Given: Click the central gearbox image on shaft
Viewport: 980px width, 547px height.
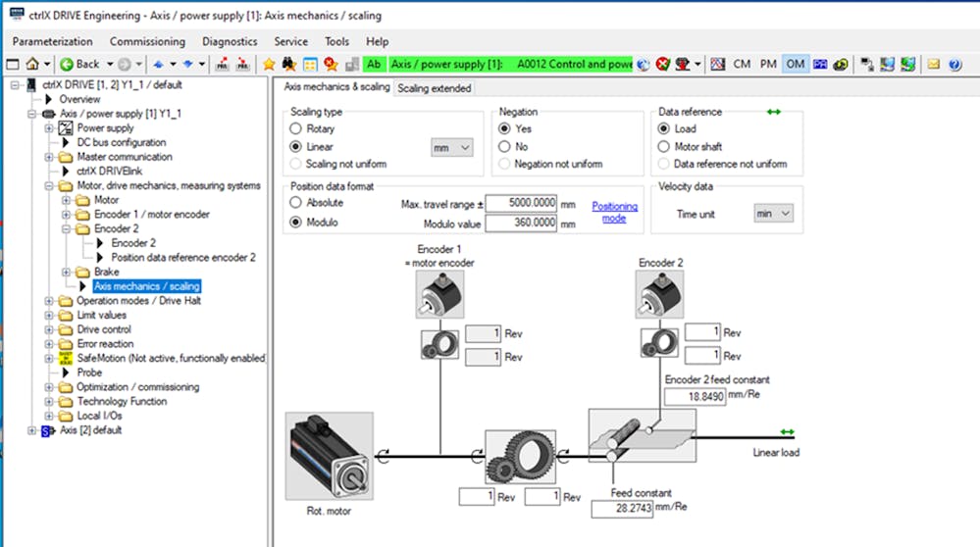Looking at the screenshot, I should (521, 457).
